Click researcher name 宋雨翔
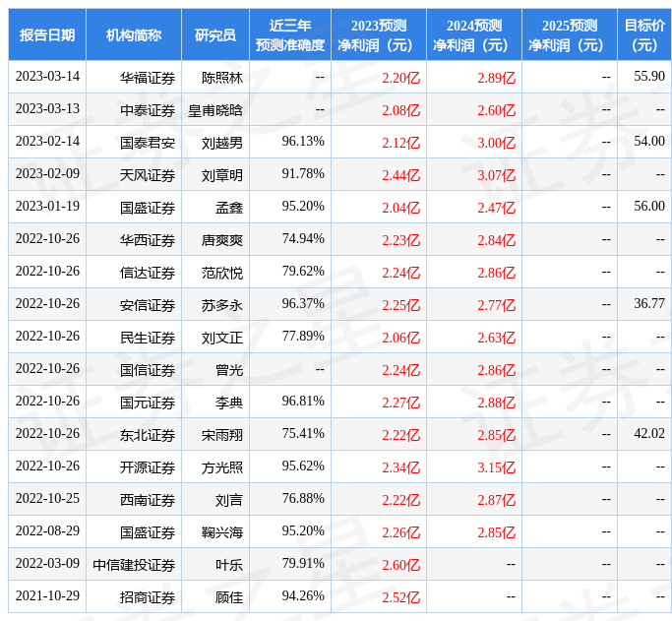 [222, 435]
